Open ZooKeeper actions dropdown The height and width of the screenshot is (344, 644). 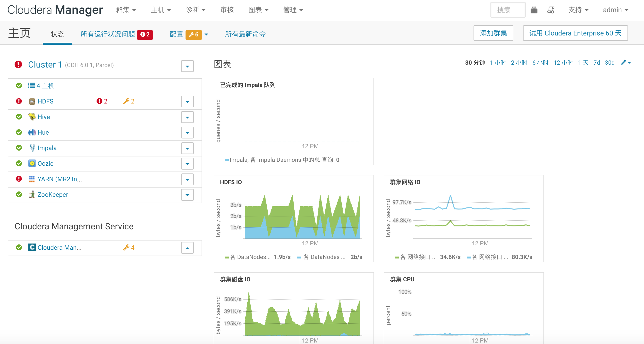point(187,195)
